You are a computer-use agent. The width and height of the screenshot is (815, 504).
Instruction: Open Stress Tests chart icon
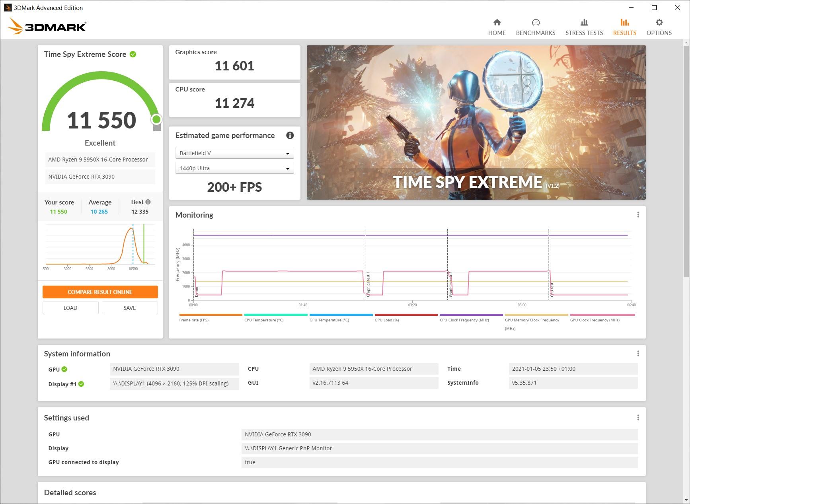tap(584, 23)
